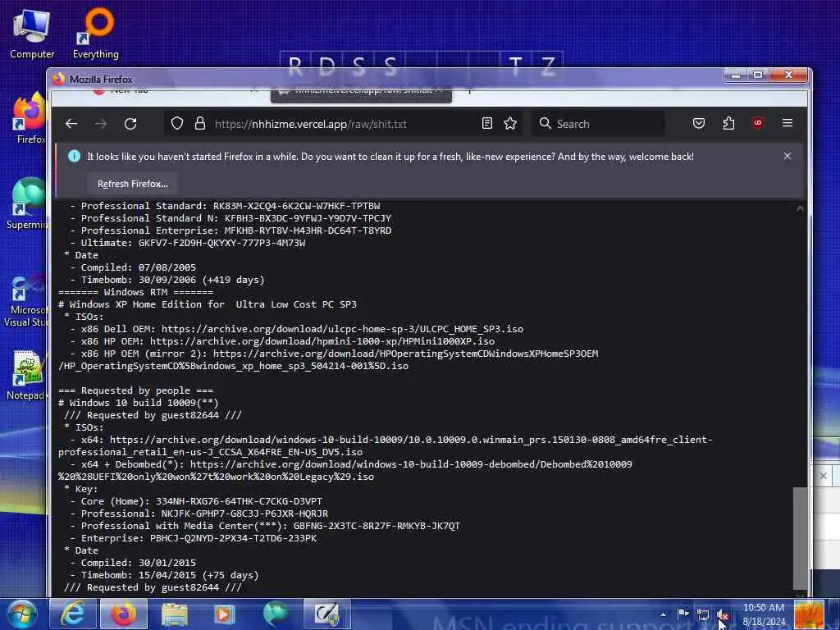Click the "=== Requested by people ===" heading
The image size is (840, 630).
coord(135,390)
